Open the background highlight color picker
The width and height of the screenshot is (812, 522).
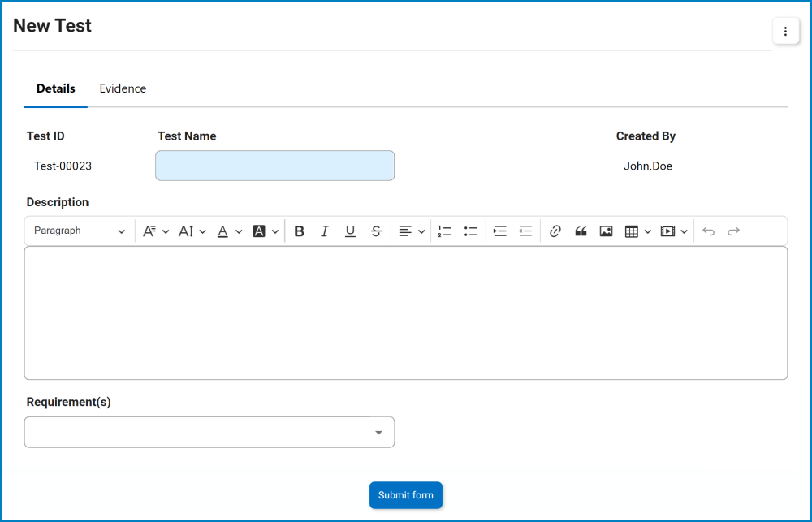[x=266, y=231]
